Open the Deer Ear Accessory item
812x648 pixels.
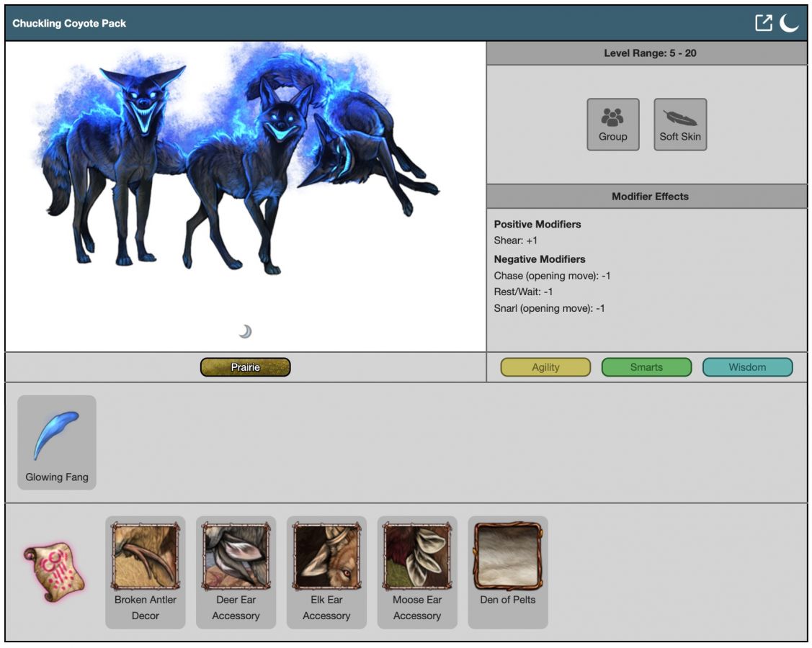236,557
